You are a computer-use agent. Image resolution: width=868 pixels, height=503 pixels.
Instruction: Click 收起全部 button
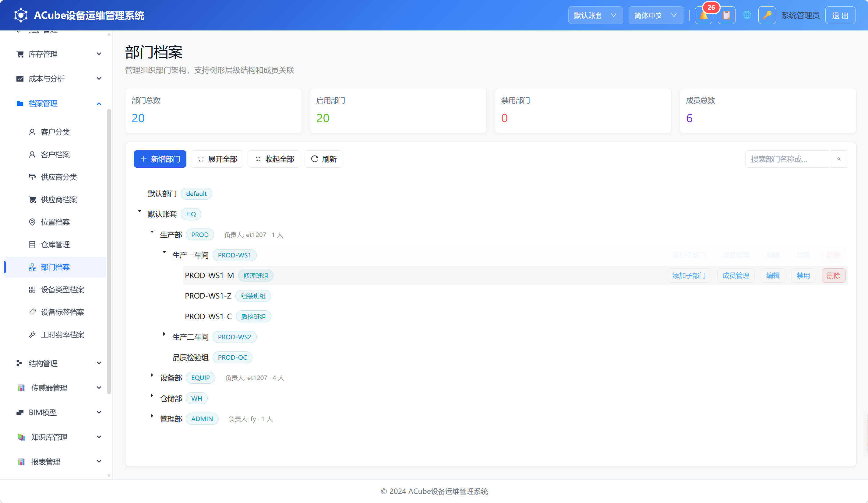tap(274, 159)
